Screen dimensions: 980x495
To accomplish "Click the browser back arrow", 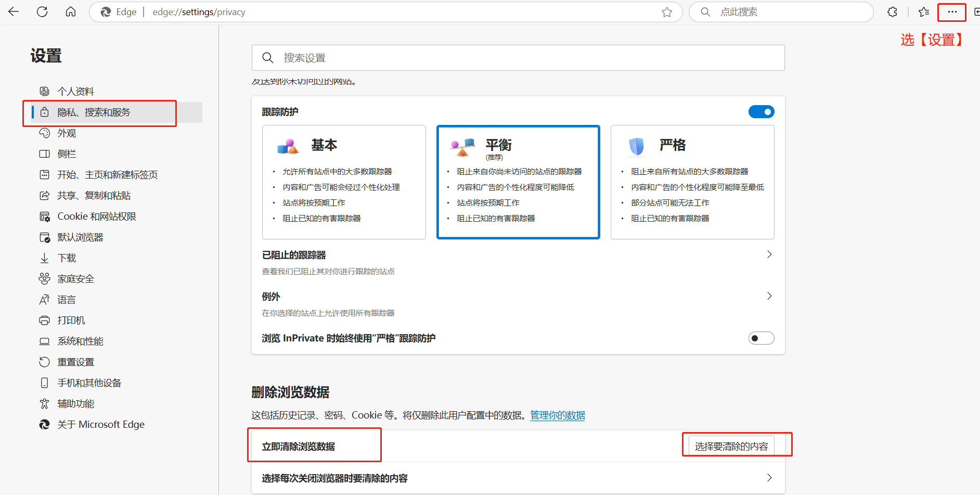I will 13,11.
